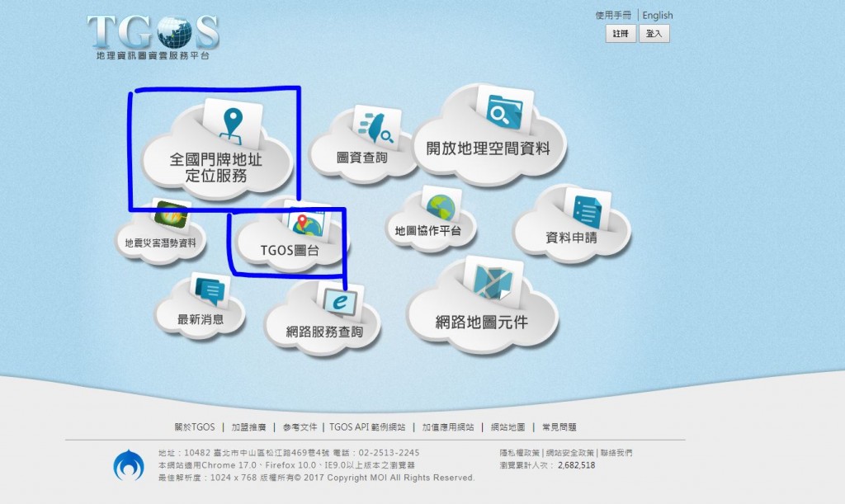Open 關於TGOS footer link
The height and width of the screenshot is (504, 845).
tap(195, 427)
